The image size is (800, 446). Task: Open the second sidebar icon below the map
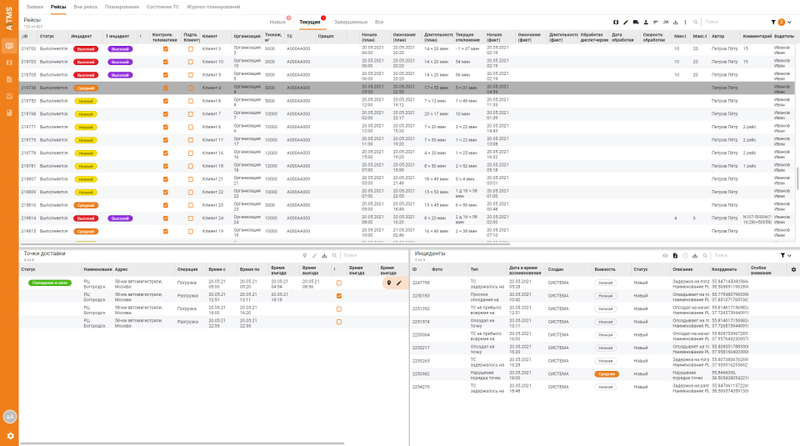pos(9,63)
